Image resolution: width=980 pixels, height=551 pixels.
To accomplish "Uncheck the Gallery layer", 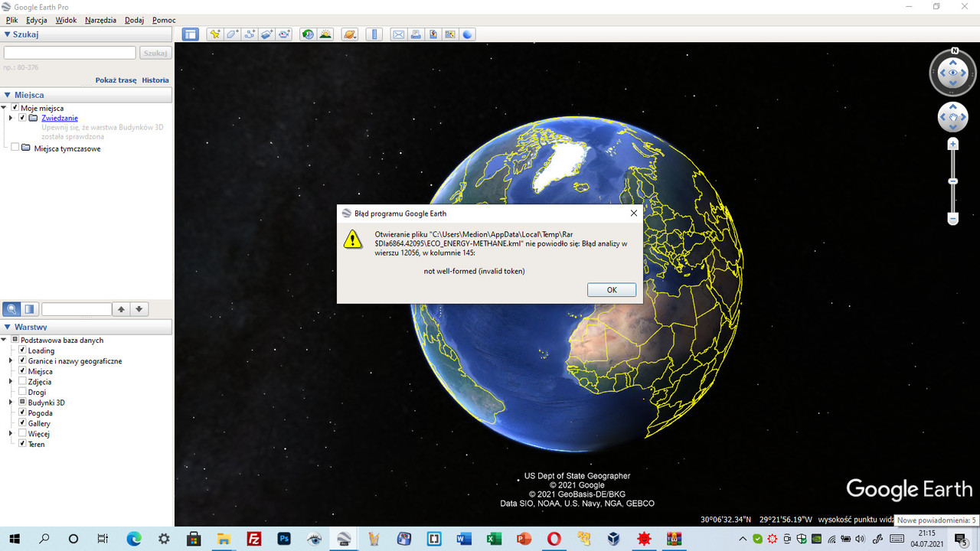I will click(x=22, y=422).
